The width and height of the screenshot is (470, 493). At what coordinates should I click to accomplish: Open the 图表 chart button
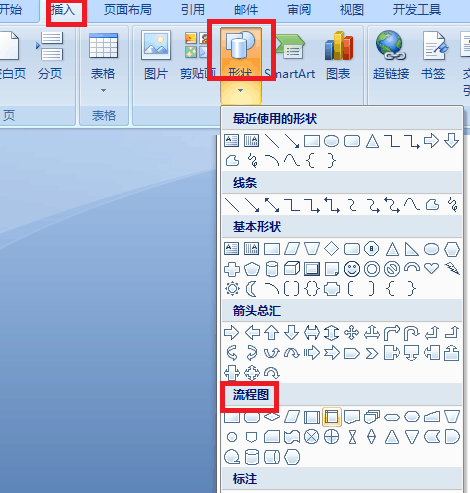coord(338,55)
